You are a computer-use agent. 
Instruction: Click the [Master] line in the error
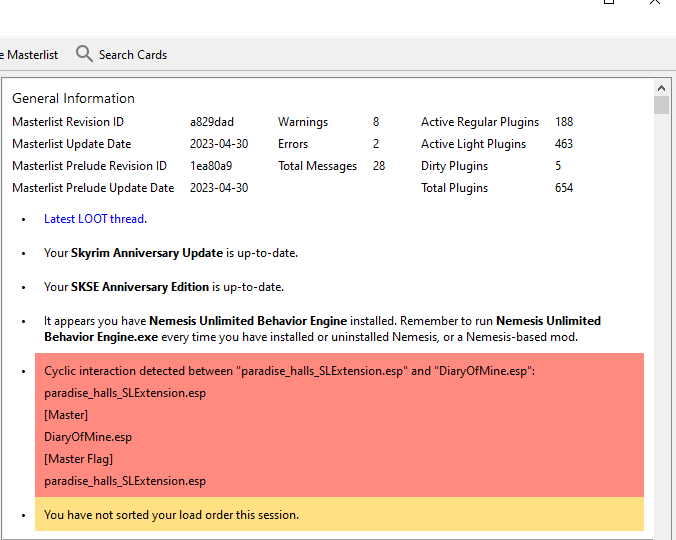(66, 415)
